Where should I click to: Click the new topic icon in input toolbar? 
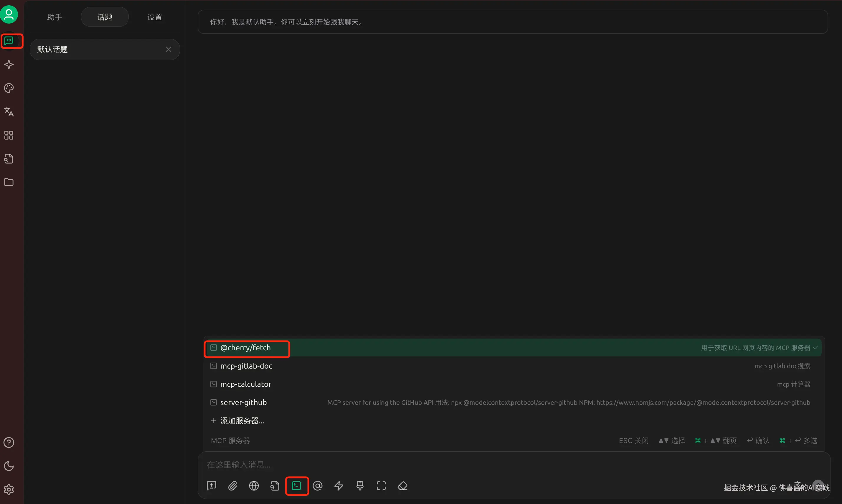click(211, 486)
